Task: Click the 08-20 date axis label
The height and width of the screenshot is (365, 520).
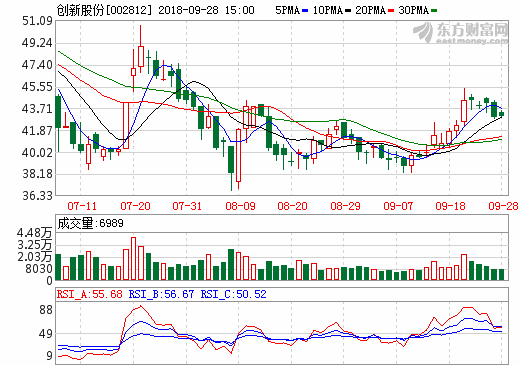Action: pyautogui.click(x=292, y=206)
